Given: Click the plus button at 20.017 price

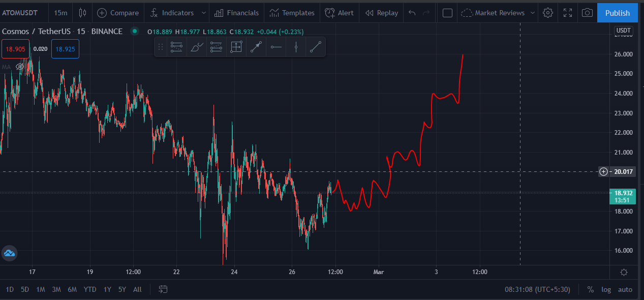Looking at the screenshot, I should (x=603, y=172).
